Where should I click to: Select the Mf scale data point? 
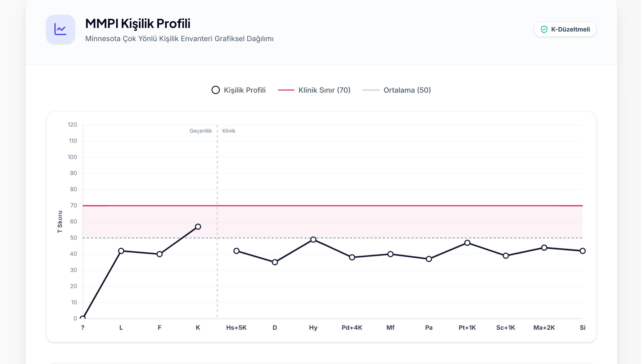pyautogui.click(x=390, y=254)
